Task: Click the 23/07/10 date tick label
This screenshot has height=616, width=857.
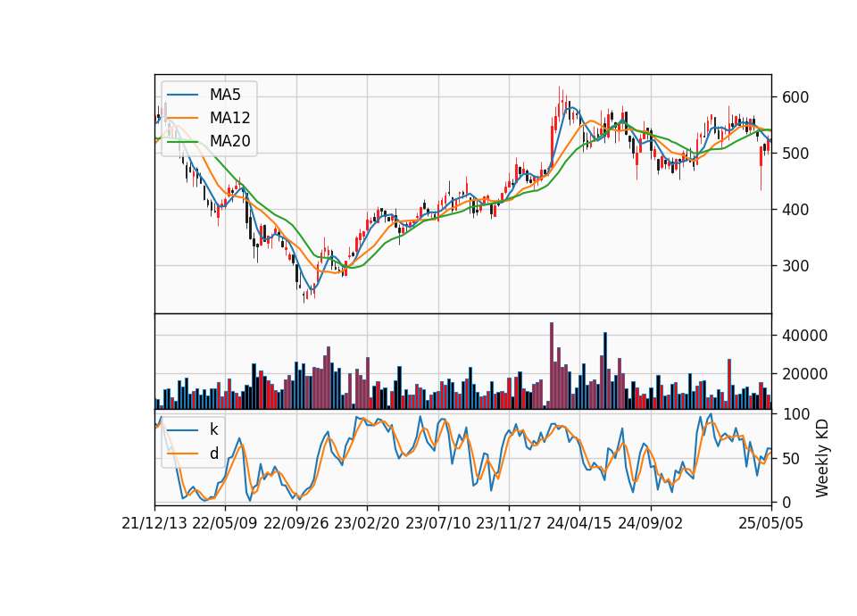Action: pyautogui.click(x=437, y=523)
